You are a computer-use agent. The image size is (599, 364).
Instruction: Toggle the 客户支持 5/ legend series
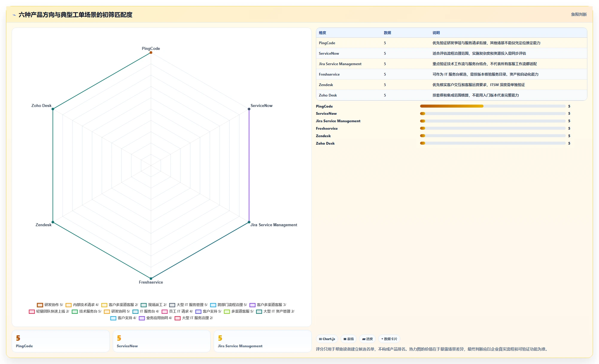(x=208, y=311)
